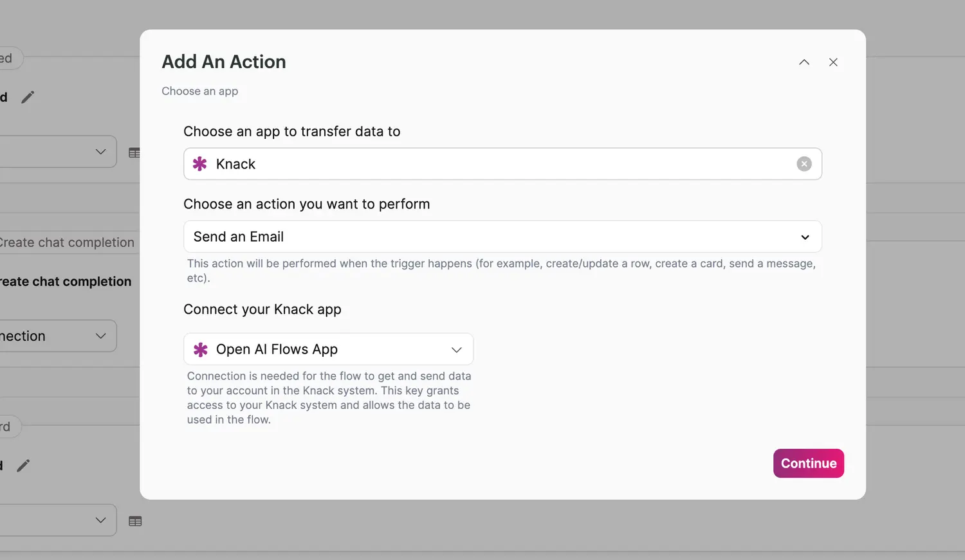Click the table icon below the Continue button's level
Viewport: 965px width, 560px height.
tap(135, 521)
